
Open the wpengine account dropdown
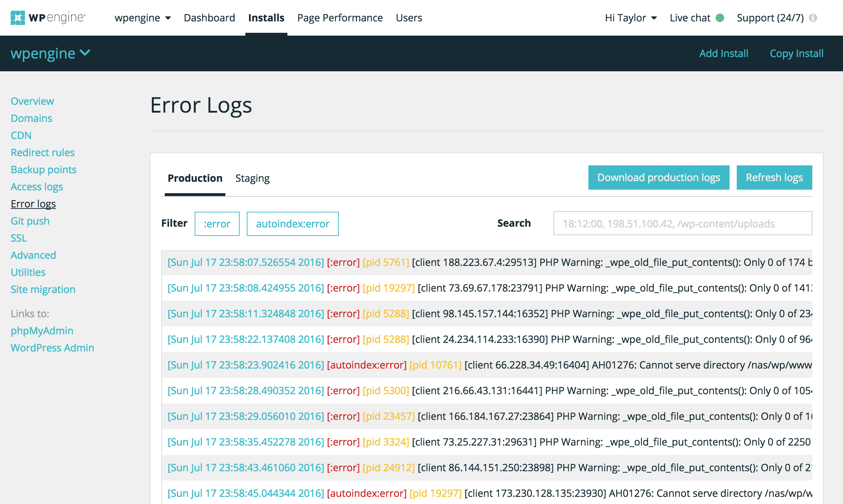coord(143,18)
